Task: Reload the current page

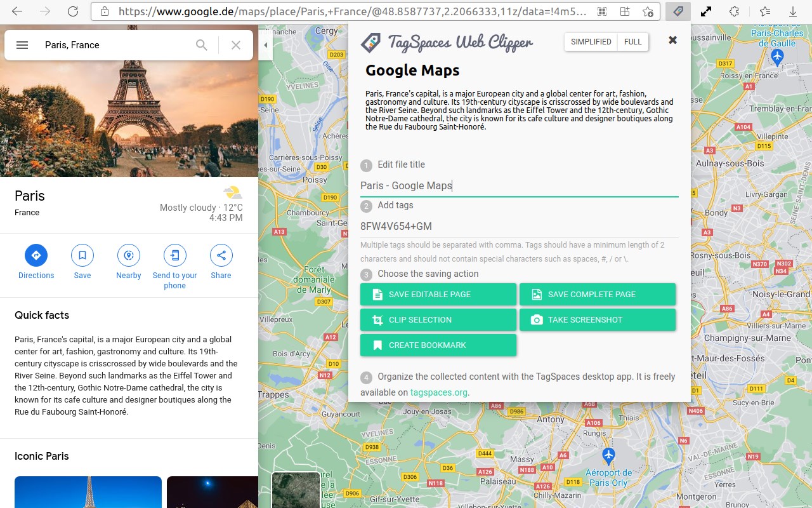Action: pyautogui.click(x=73, y=11)
